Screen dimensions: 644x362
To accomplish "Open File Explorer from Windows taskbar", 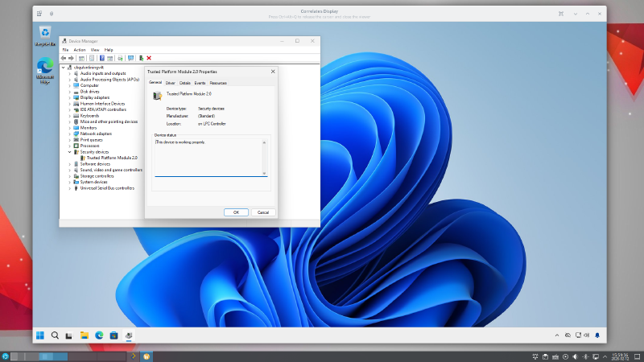I will tap(85, 335).
